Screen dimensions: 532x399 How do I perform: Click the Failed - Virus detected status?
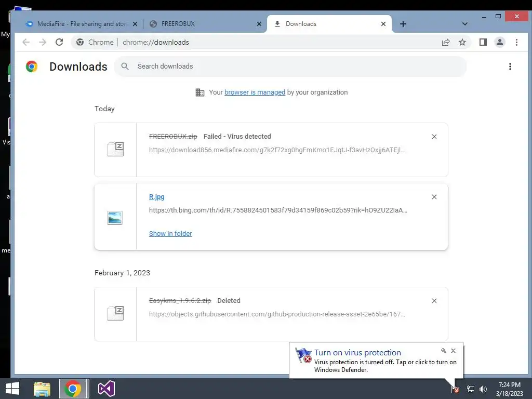click(x=237, y=137)
